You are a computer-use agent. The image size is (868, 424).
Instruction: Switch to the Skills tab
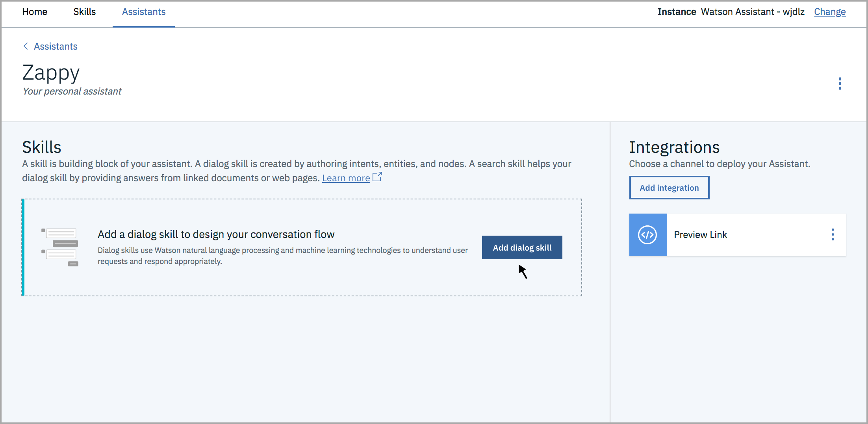pos(84,12)
